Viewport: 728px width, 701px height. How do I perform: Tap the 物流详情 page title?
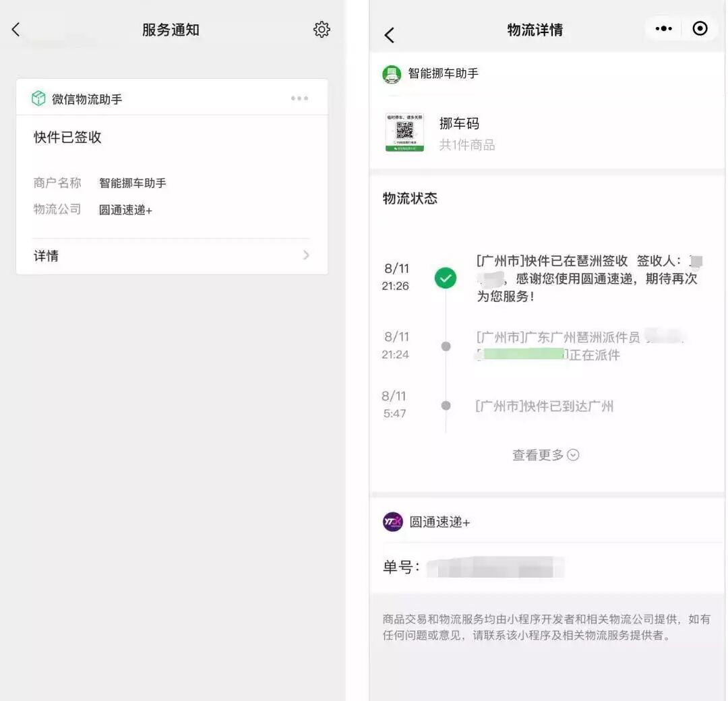coord(535,30)
